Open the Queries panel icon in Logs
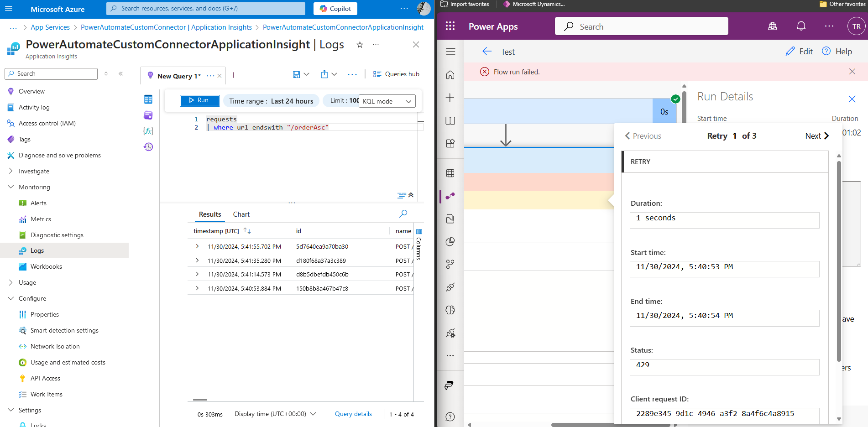Screen dimensions: 868x427 [x=148, y=115]
